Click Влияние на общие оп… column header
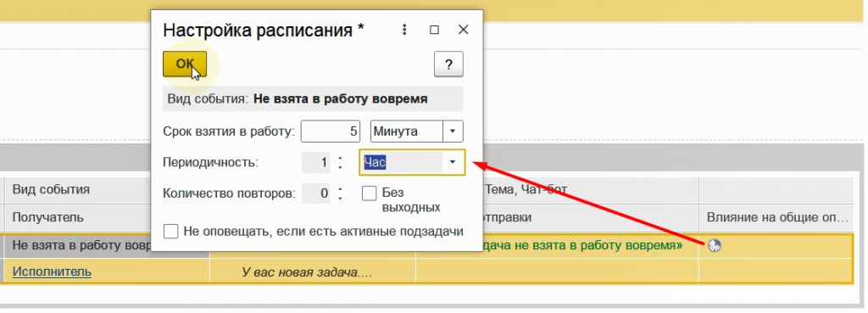The width and height of the screenshot is (868, 313). point(777,217)
